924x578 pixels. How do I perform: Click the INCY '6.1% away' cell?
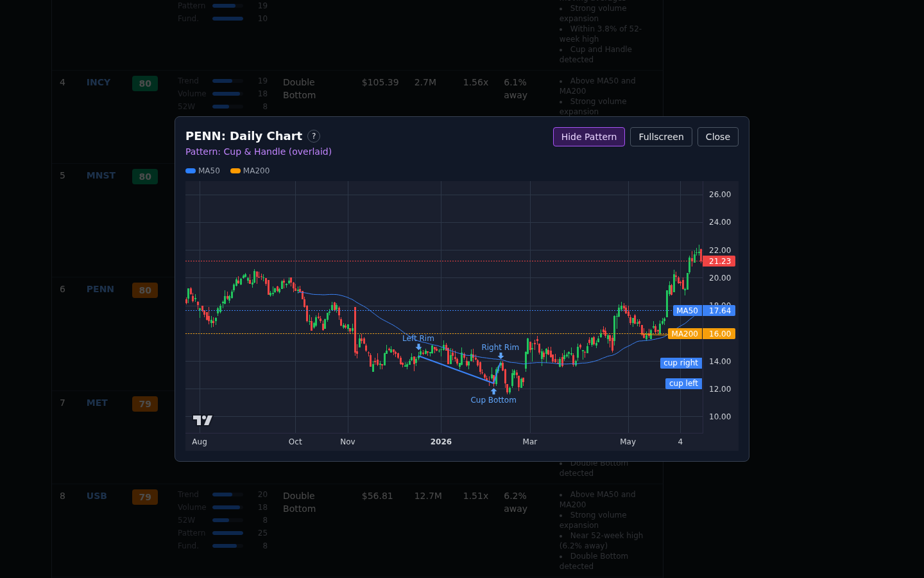point(515,89)
